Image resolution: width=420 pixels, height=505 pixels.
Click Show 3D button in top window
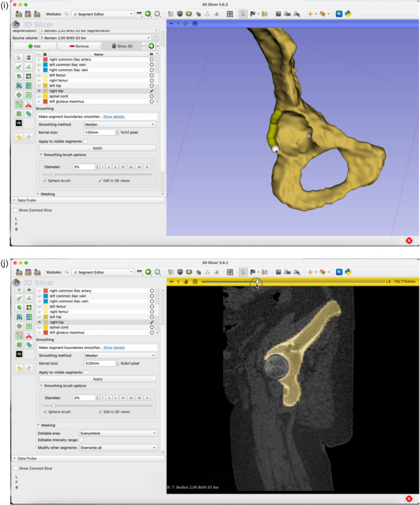click(122, 46)
